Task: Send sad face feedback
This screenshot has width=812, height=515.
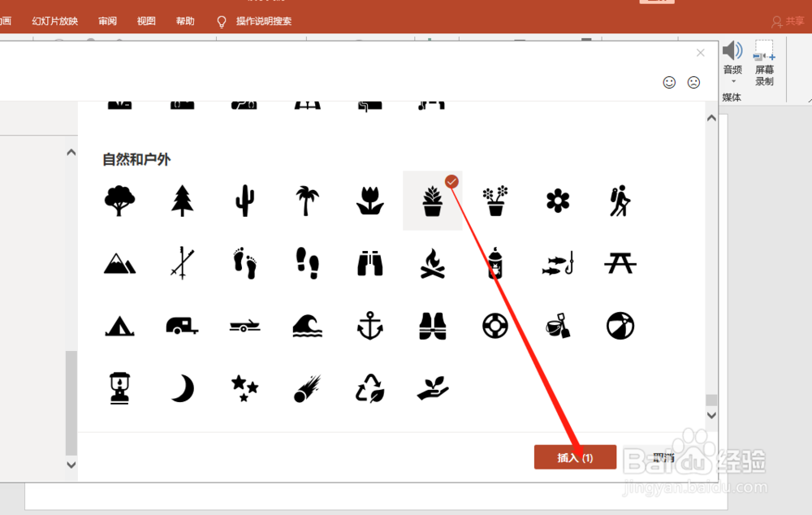Action: 693,82
